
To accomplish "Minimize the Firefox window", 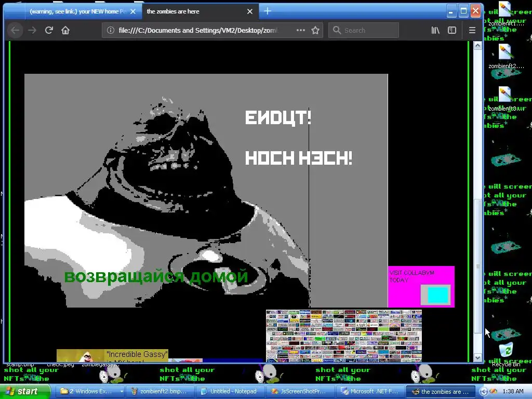I will [x=450, y=11].
